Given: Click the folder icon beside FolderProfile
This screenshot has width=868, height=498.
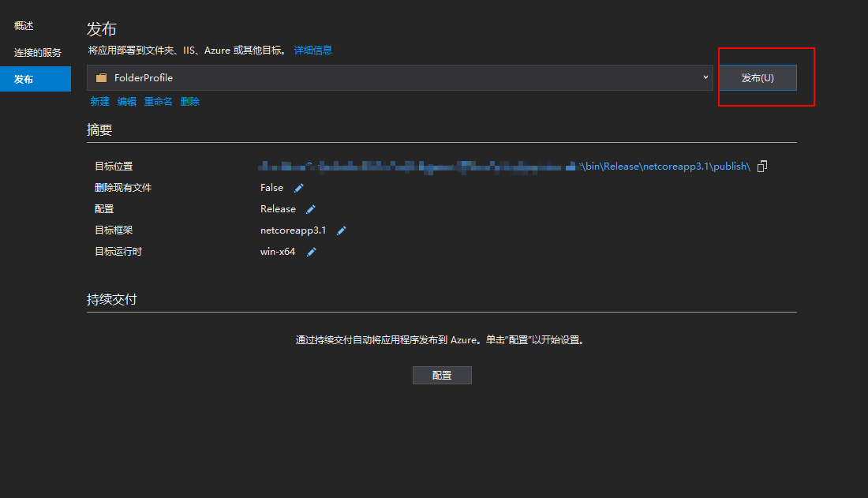Looking at the screenshot, I should (101, 77).
